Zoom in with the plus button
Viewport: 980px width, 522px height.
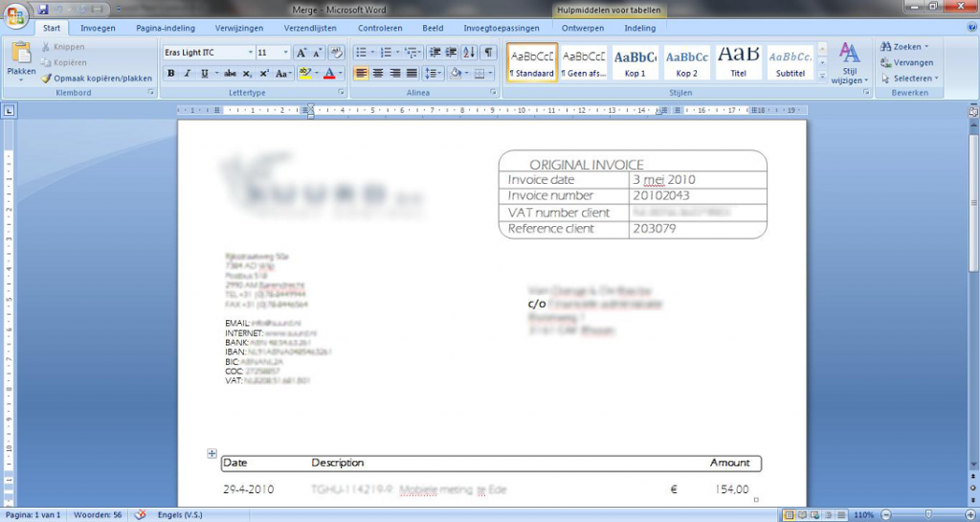(x=970, y=515)
